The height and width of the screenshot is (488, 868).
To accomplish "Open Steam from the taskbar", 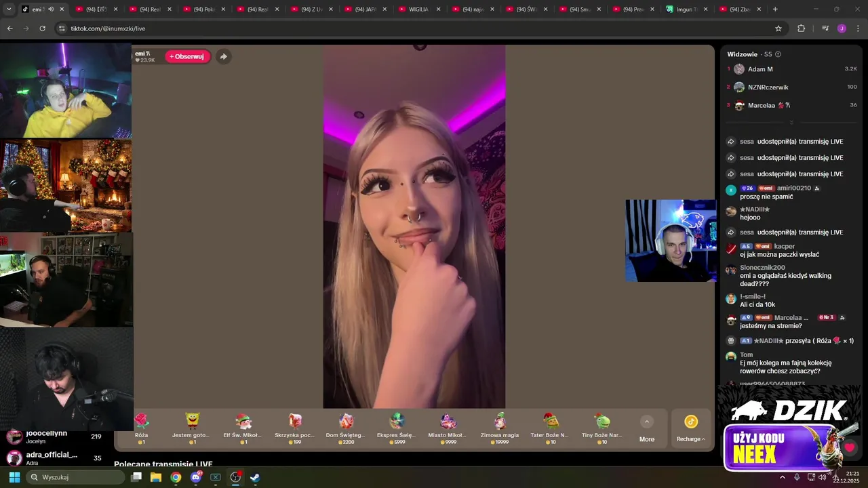I will coord(255,477).
